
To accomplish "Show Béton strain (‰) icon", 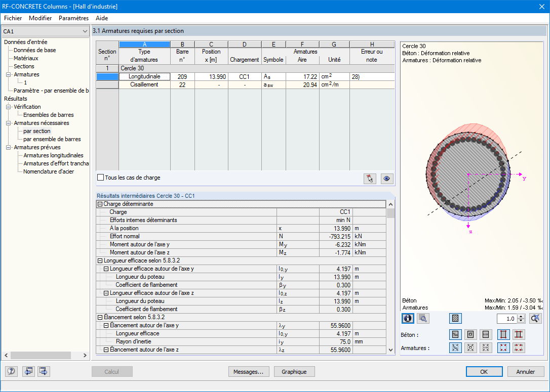I will [x=455, y=334].
